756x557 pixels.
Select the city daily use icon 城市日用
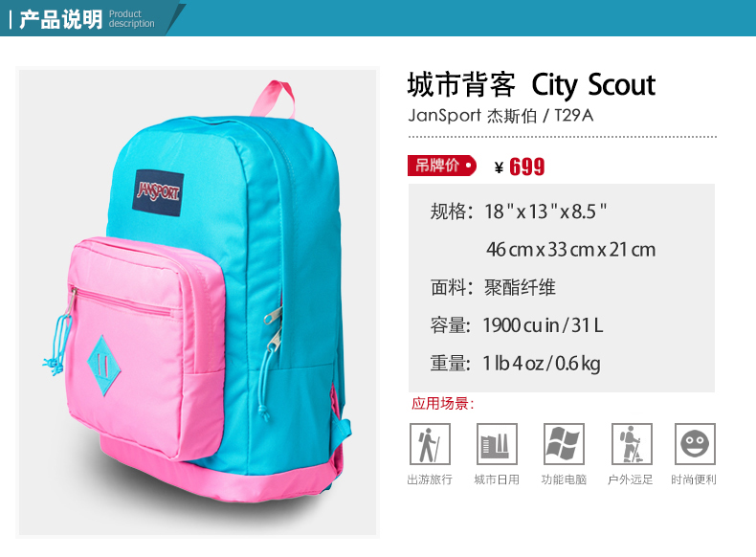point(497,444)
